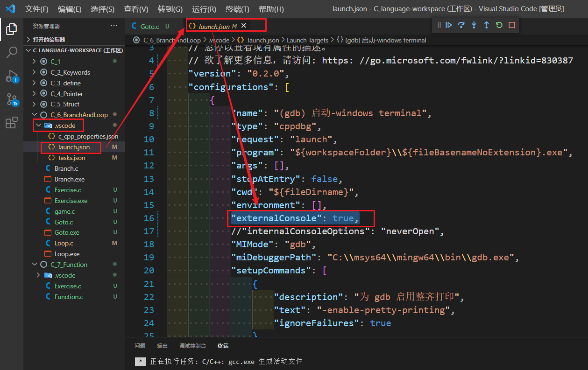Open the Explorer view in activity bar
588x370 pixels.
pyautogui.click(x=12, y=29)
